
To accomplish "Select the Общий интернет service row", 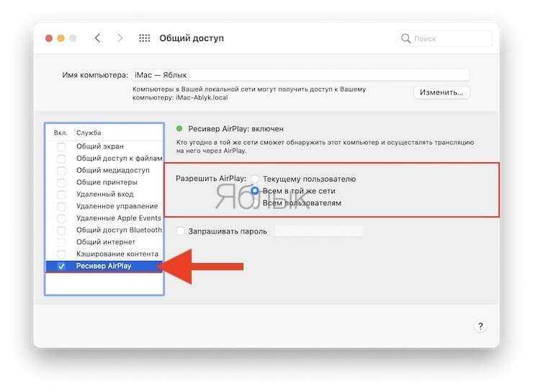I will [x=104, y=242].
